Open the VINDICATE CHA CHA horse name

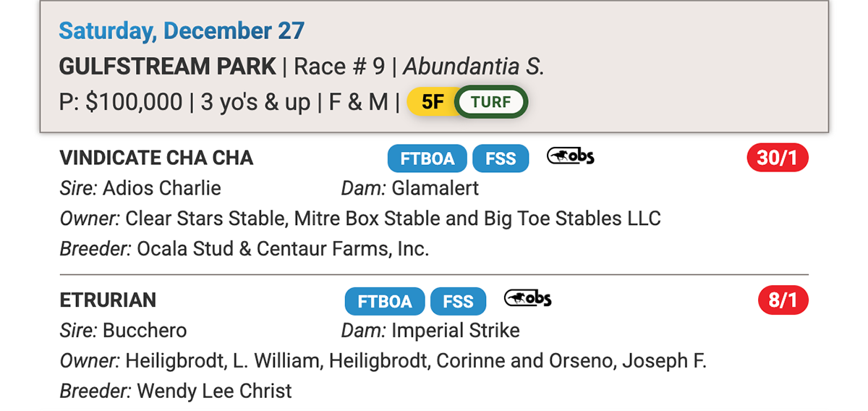click(156, 158)
